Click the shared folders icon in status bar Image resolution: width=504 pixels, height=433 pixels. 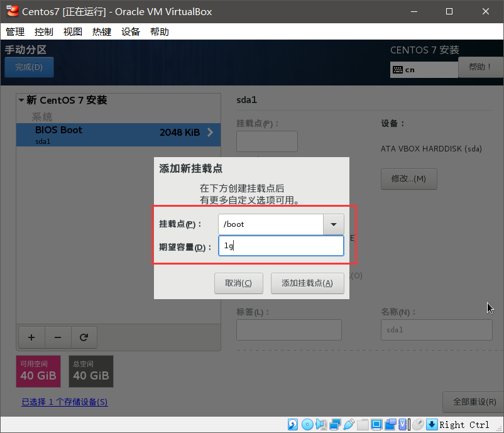364,424
